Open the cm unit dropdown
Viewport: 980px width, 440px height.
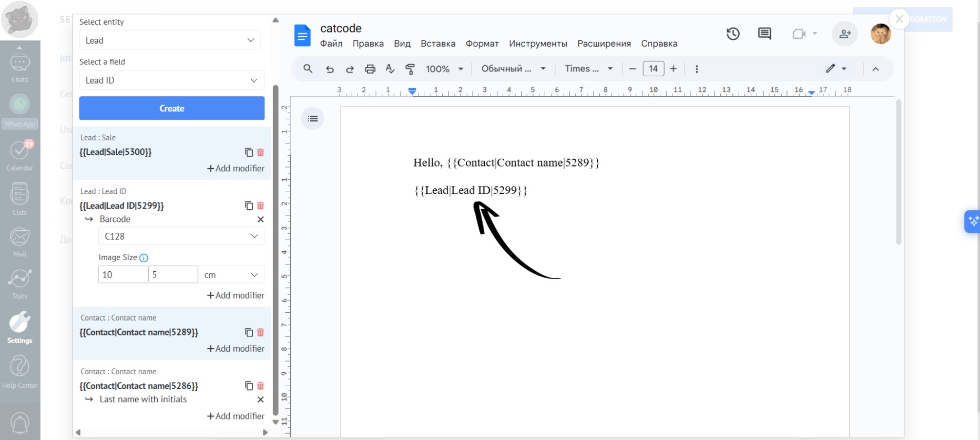point(231,275)
